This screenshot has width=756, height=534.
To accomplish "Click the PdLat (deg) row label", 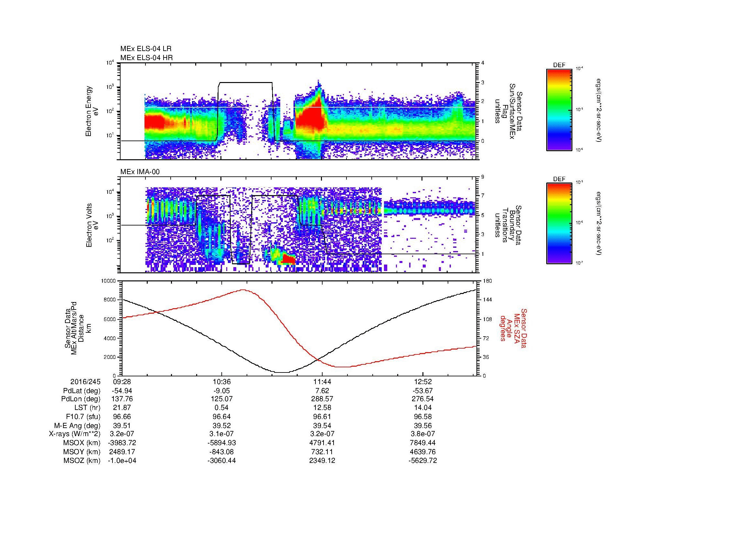I will tap(82, 391).
